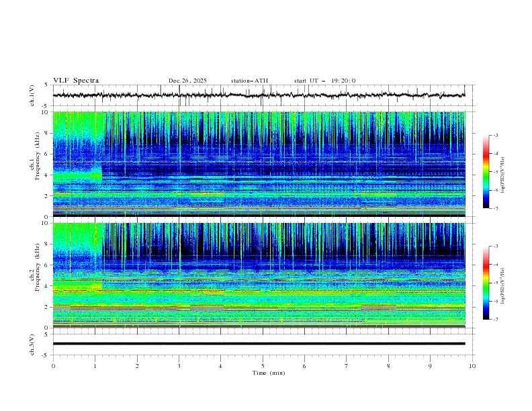
Task: Click the ch.1 waveform trace
Action: [259, 95]
